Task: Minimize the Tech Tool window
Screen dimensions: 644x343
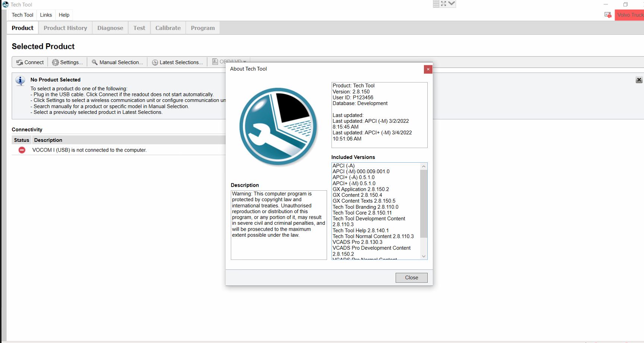Action: tap(606, 4)
